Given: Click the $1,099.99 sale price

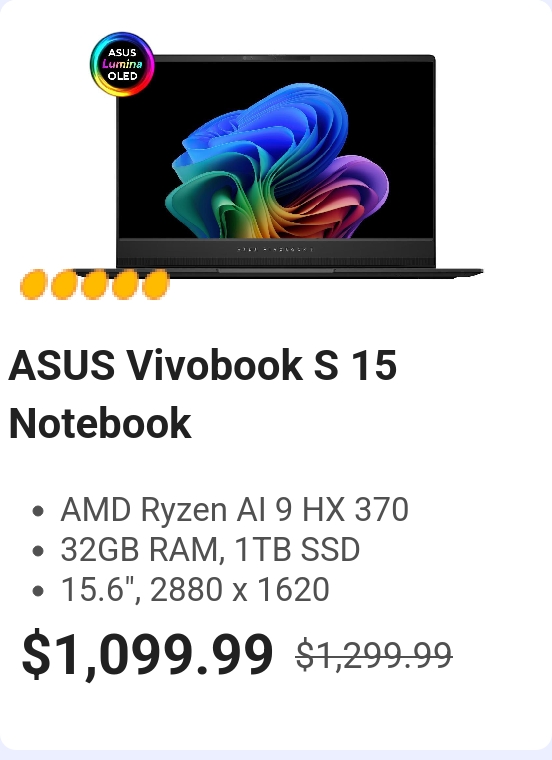Looking at the screenshot, I should click(x=147, y=654).
